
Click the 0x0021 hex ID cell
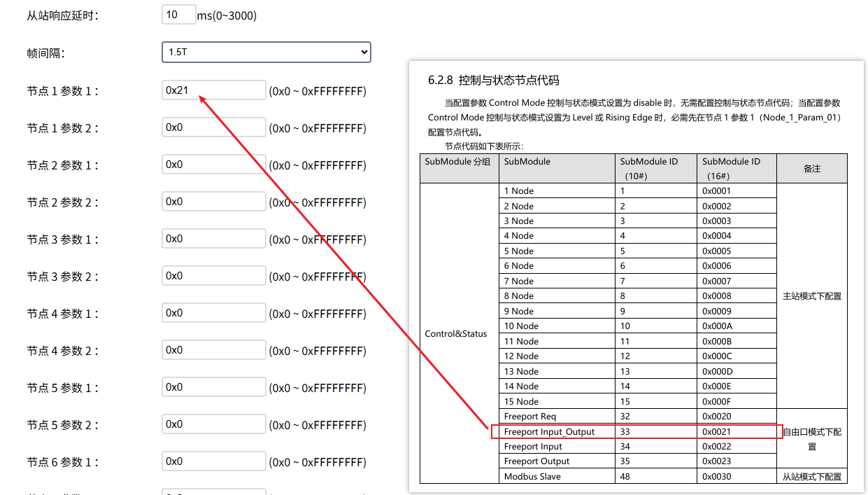tap(717, 432)
